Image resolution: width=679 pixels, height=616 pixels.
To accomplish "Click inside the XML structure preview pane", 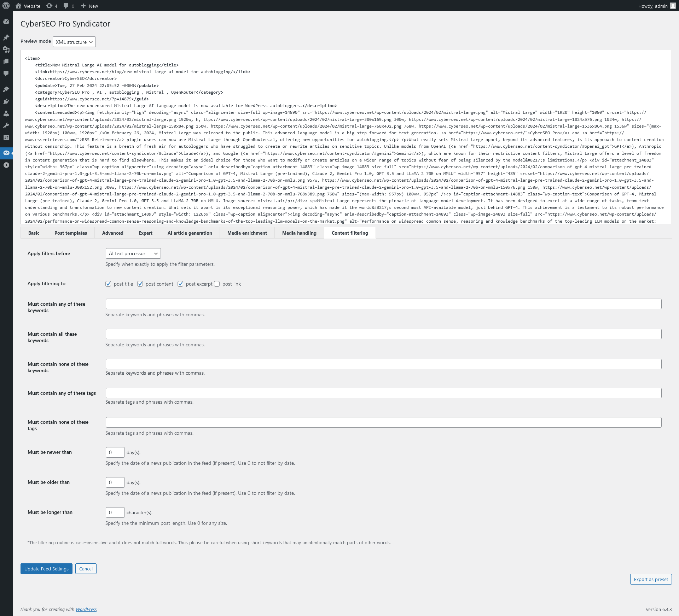I will coord(346,137).
